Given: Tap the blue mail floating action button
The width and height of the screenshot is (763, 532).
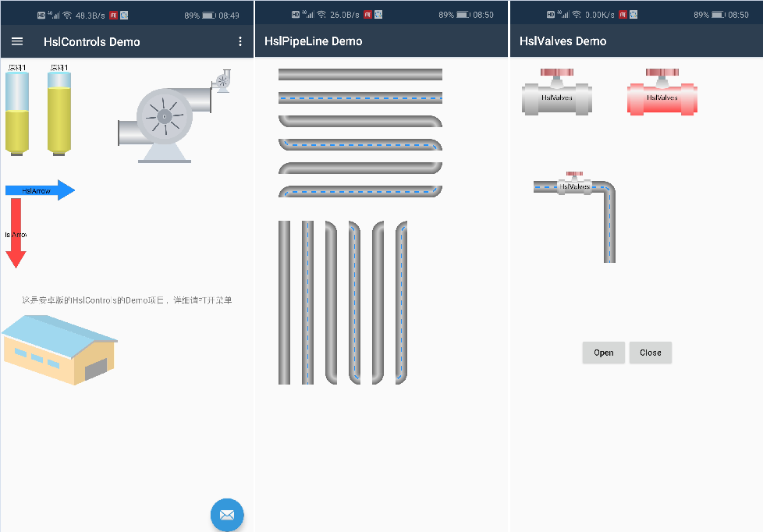Looking at the screenshot, I should point(227,515).
